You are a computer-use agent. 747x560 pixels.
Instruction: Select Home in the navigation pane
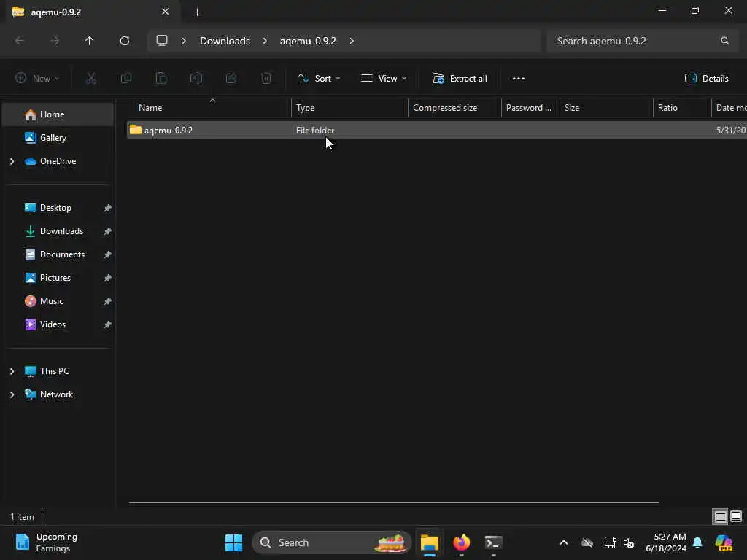(x=58, y=114)
